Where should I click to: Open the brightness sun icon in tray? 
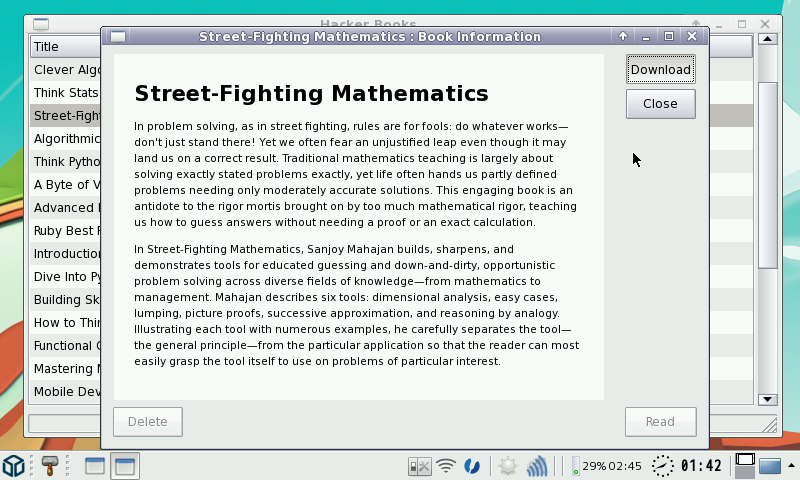tap(508, 466)
